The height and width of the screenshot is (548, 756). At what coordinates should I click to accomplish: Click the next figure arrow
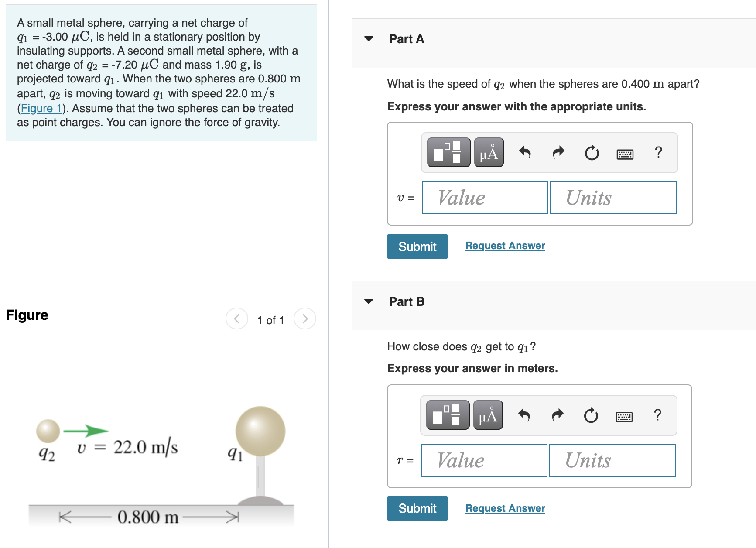pyautogui.click(x=304, y=319)
